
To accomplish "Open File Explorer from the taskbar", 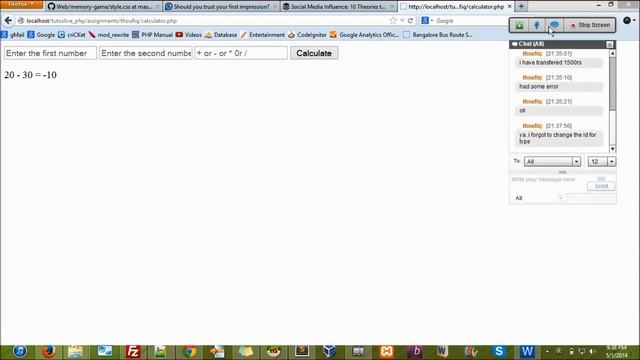I will (75, 351).
